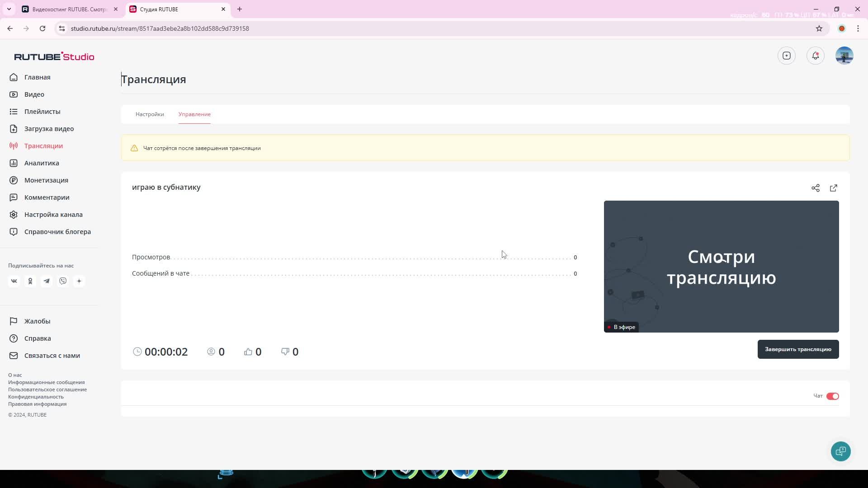Open Загрузка видео page
Image resolution: width=868 pixels, height=488 pixels.
point(42,129)
